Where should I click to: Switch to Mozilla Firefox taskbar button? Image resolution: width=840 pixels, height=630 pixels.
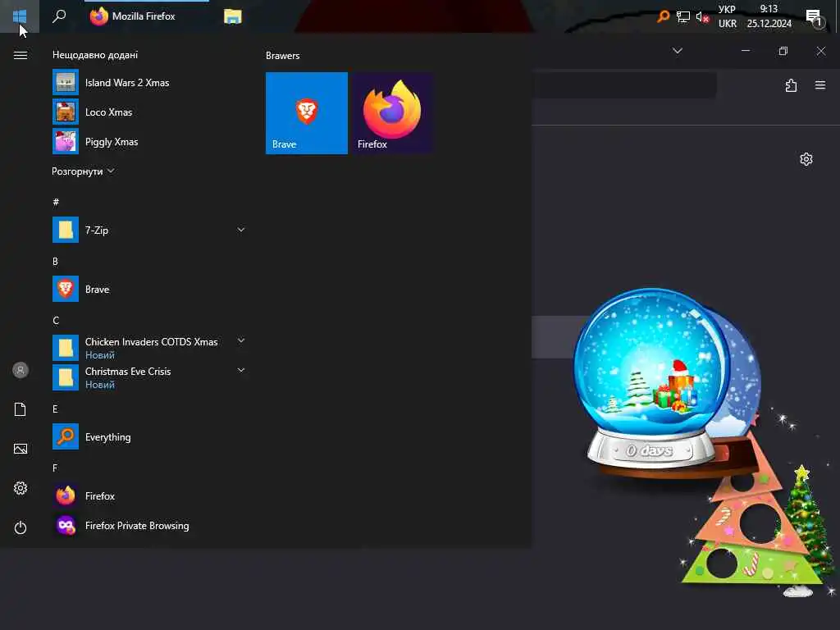pos(146,16)
